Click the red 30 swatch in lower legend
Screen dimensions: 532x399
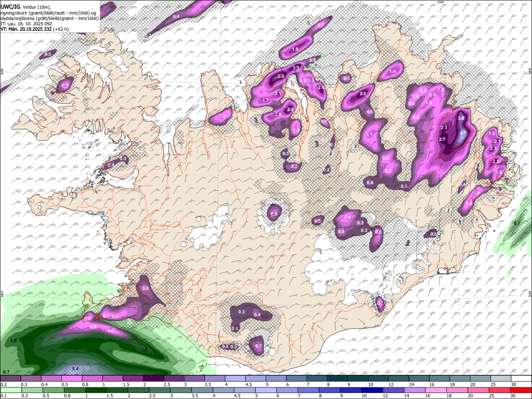click(x=521, y=390)
